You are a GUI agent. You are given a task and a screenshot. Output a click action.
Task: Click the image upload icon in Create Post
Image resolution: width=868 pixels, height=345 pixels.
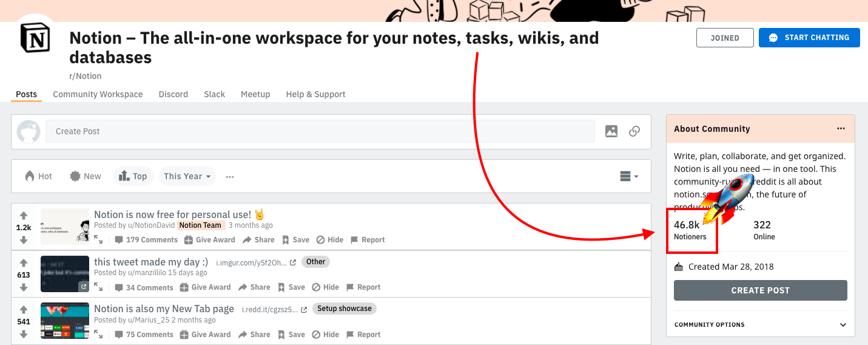(x=611, y=131)
